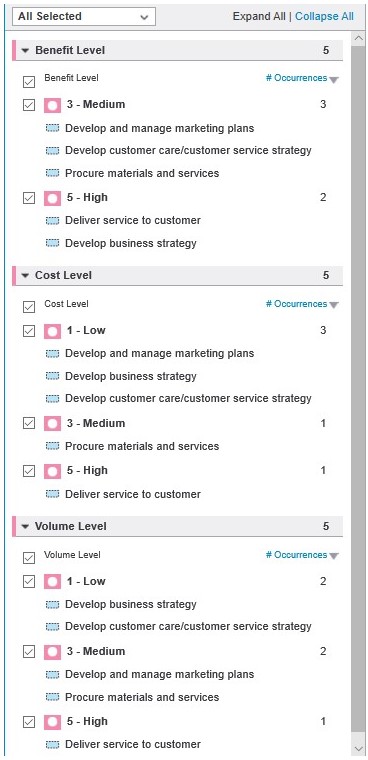Click the pink swatch icon for Benefit Level 3 - Medium
This screenshot has height=760, width=368.
click(52, 105)
